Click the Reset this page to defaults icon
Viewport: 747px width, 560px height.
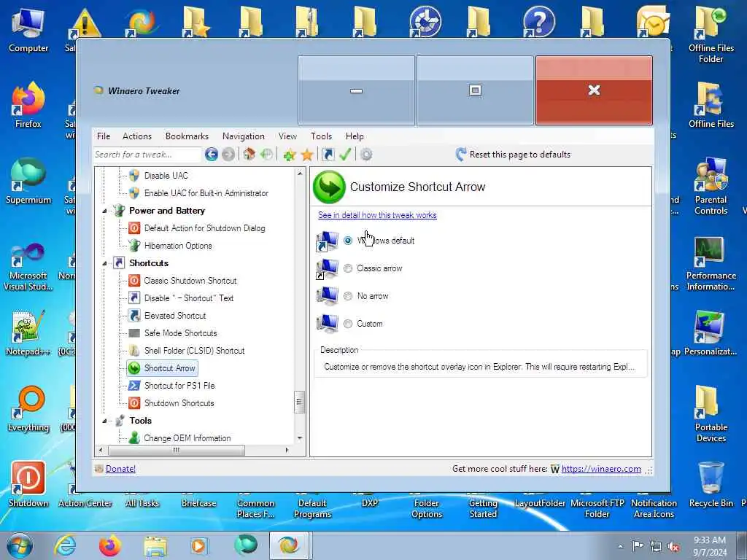coord(461,155)
